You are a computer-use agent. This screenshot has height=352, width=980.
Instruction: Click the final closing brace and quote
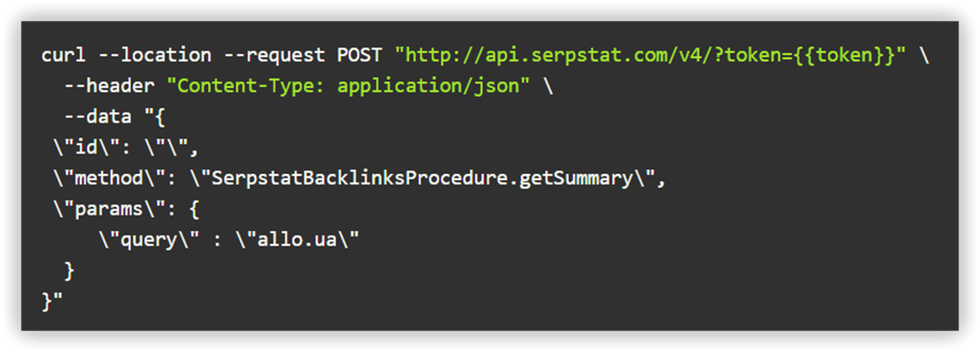pyautogui.click(x=52, y=302)
